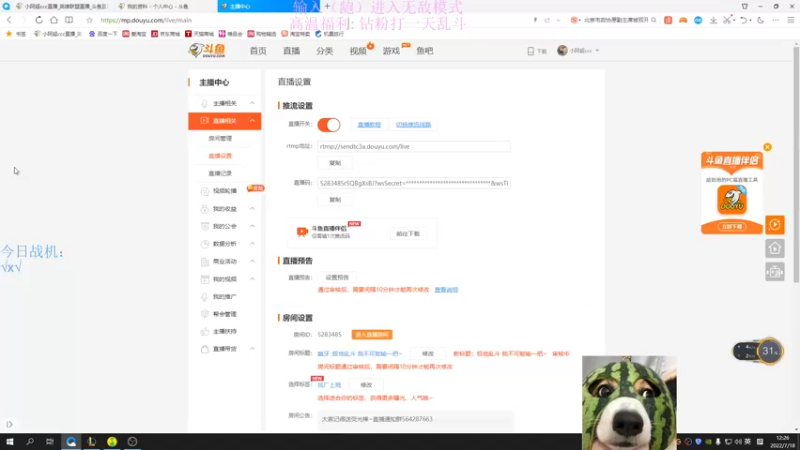Image resolution: width=800 pixels, height=450 pixels.
Task: Toggle night mode moon icon
Action: point(761,20)
